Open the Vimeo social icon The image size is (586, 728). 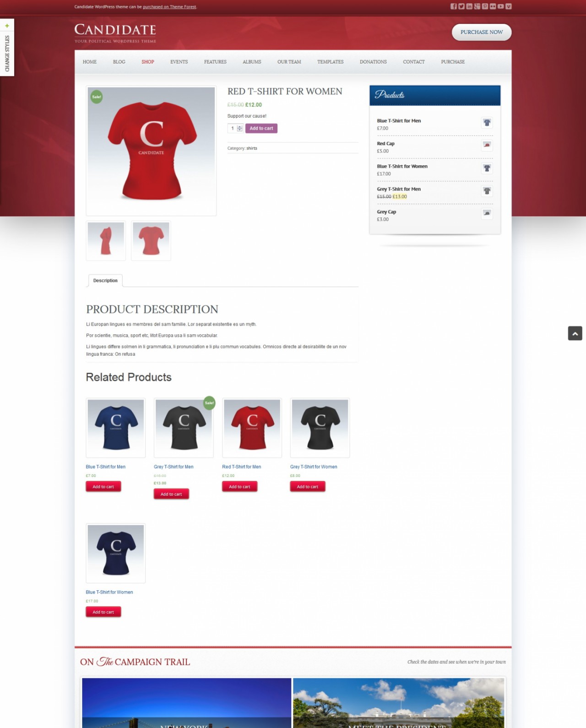[x=508, y=6]
